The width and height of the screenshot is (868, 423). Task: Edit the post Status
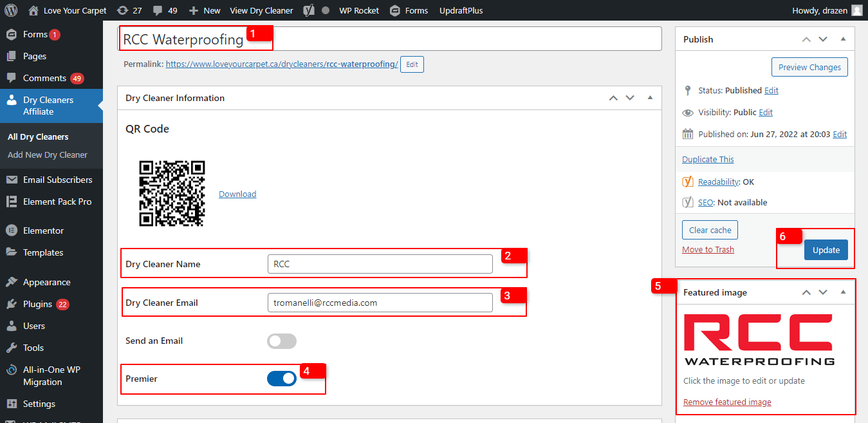[771, 90]
